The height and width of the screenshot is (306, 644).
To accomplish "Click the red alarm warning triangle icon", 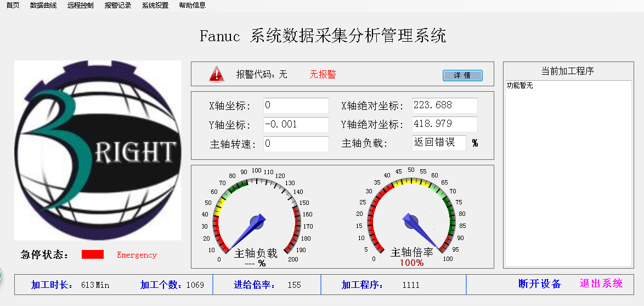I will click(217, 74).
